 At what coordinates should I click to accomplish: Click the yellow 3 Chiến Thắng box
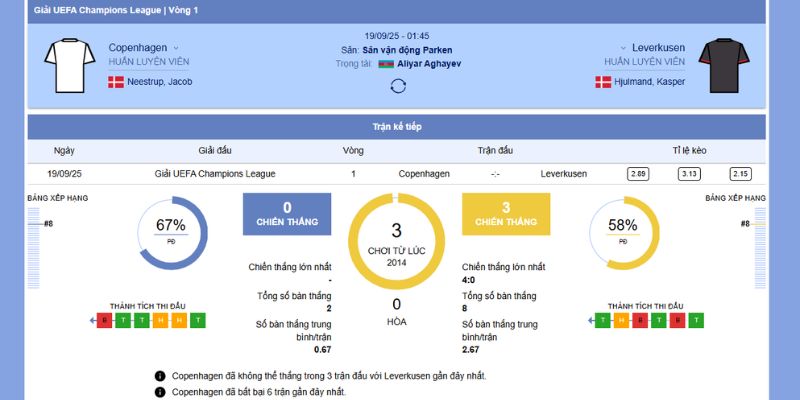pos(506,214)
